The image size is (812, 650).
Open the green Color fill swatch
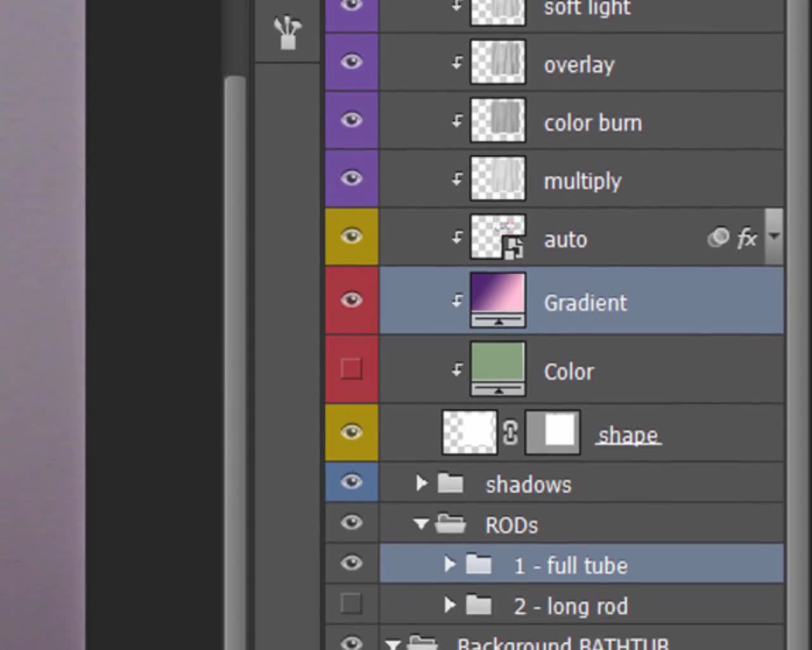click(498, 369)
